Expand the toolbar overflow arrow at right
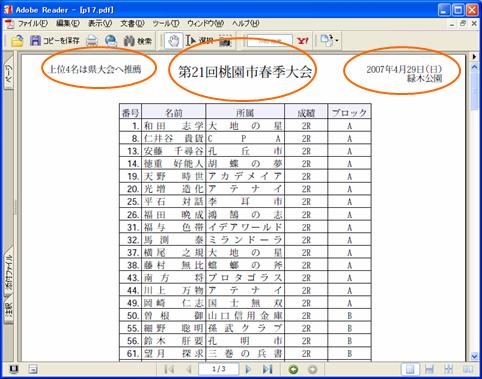 click(x=474, y=56)
